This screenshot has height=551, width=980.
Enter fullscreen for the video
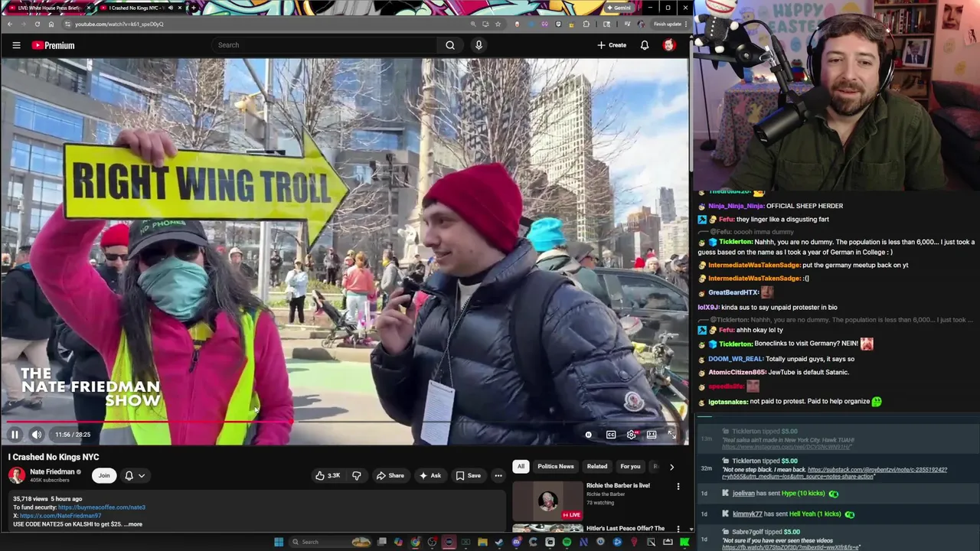[671, 435]
